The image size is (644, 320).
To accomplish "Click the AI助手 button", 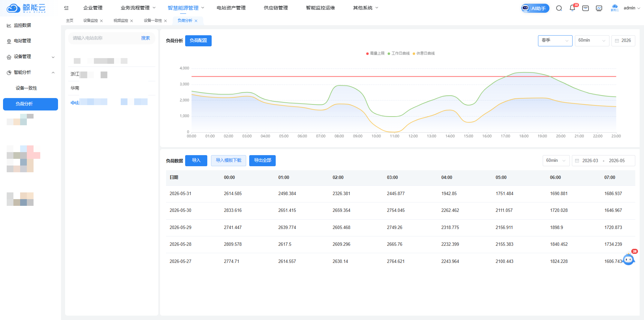I will [x=535, y=8].
